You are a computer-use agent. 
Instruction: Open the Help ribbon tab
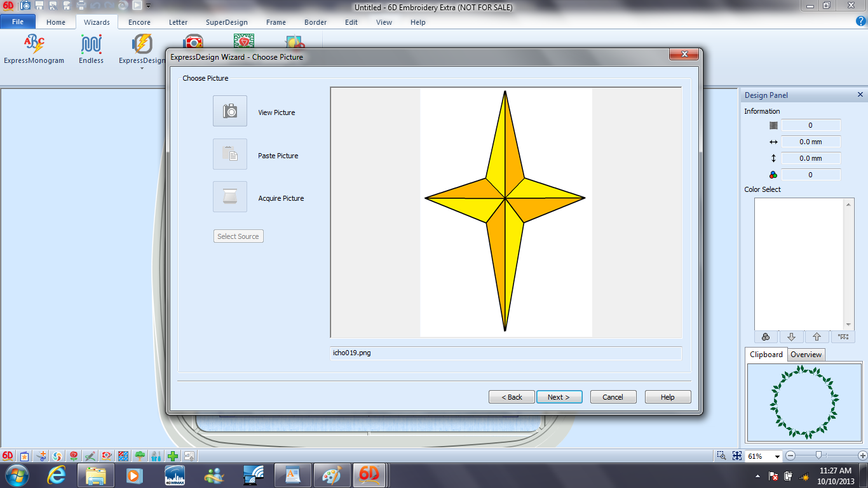[417, 22]
